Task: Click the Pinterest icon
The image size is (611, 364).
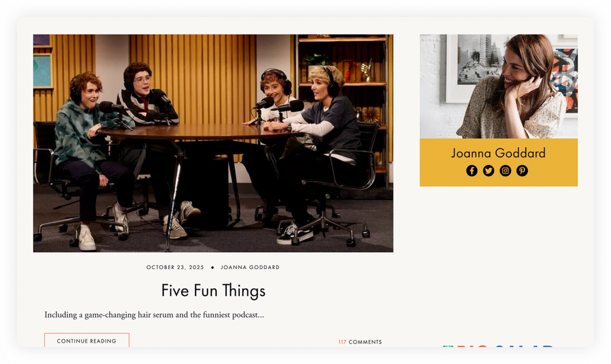Action: coord(522,171)
